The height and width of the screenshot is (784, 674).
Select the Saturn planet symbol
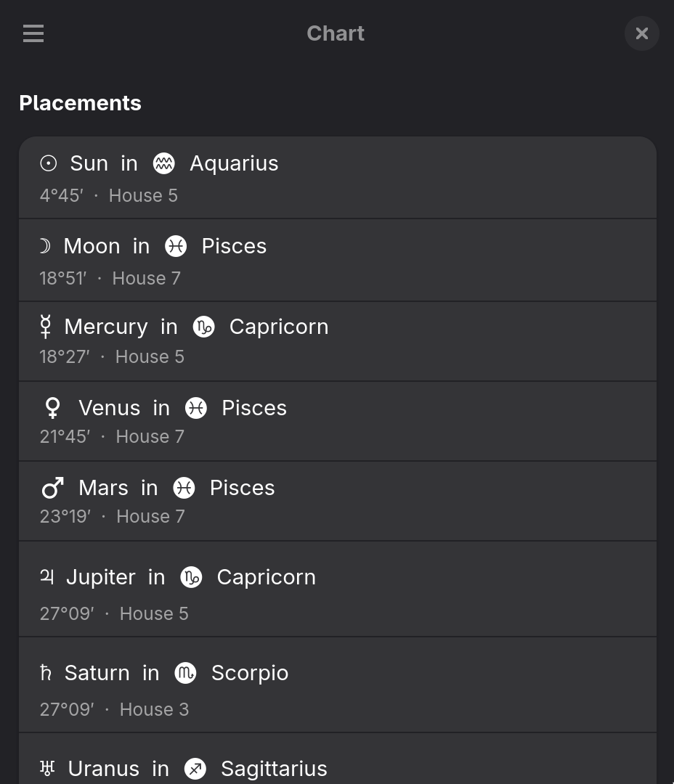(45, 673)
